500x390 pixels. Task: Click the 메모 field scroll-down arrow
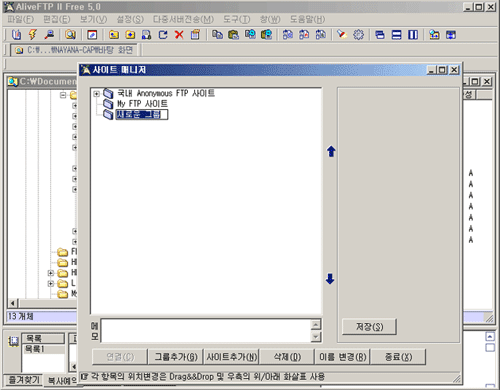click(x=316, y=337)
